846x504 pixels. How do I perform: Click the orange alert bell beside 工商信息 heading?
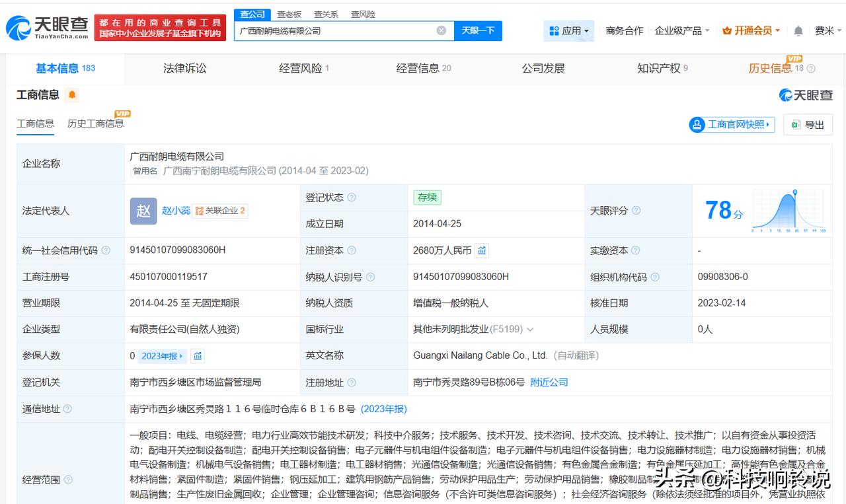[72, 95]
